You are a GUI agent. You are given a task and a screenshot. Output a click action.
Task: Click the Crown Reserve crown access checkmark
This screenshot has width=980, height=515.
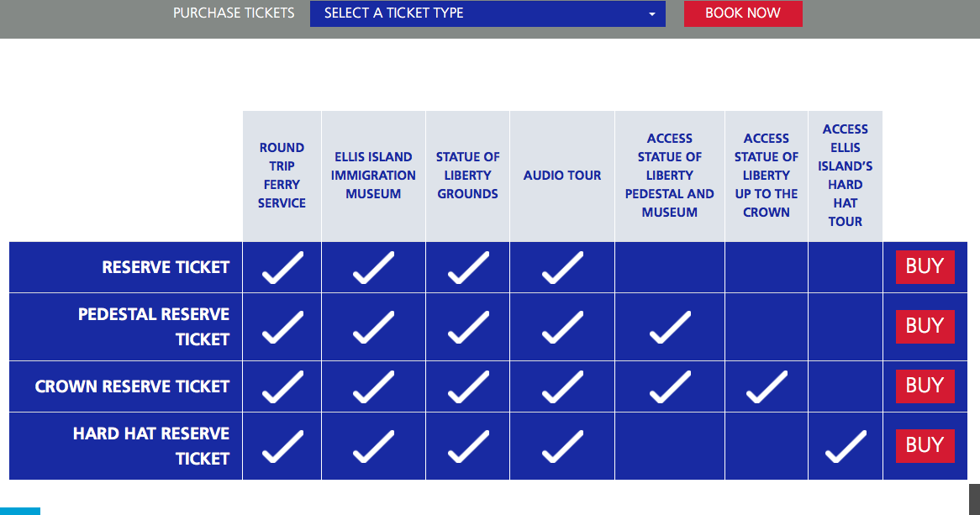click(x=767, y=386)
